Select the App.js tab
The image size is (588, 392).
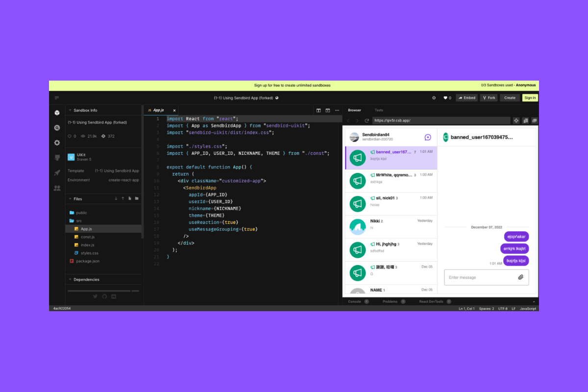[162, 110]
